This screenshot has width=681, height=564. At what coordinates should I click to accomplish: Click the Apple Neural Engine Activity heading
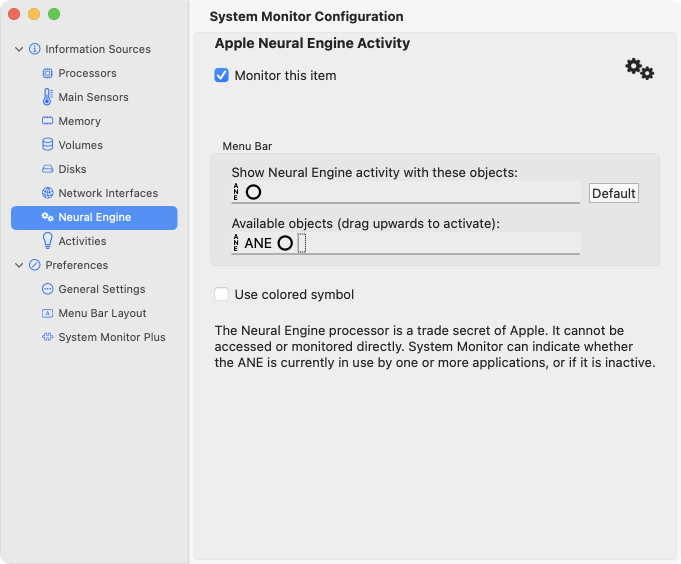pos(312,43)
